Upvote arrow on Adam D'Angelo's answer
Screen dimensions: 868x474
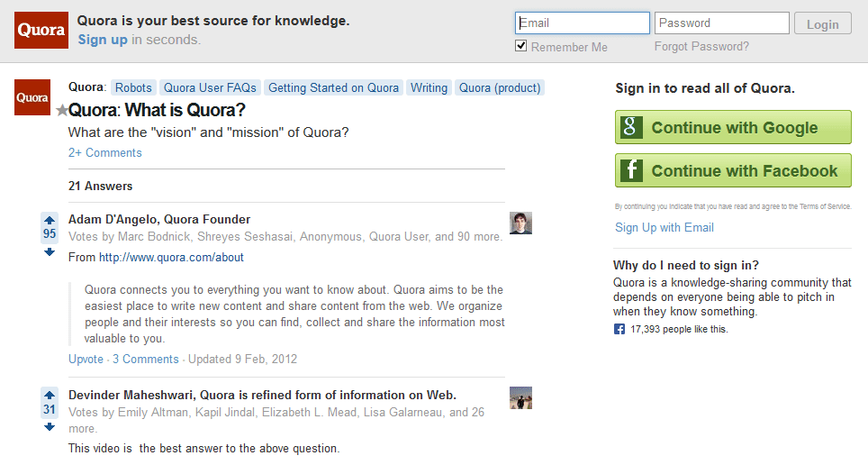[x=50, y=220]
